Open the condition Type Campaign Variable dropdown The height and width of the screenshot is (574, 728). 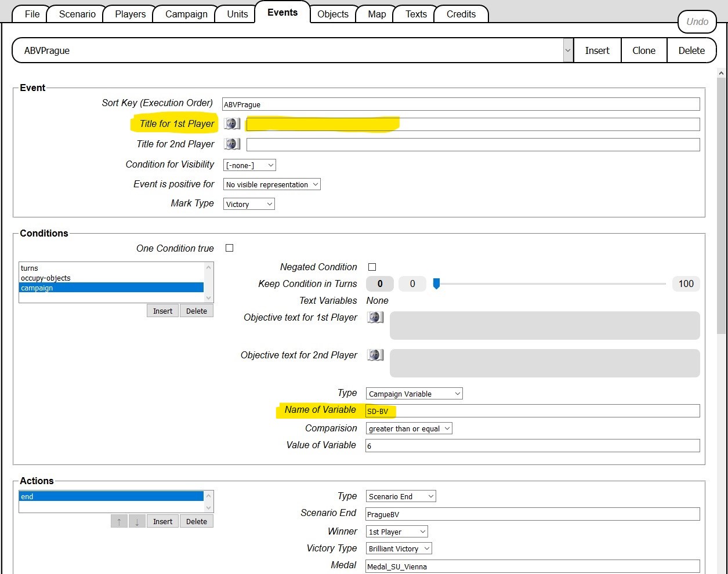tap(414, 394)
